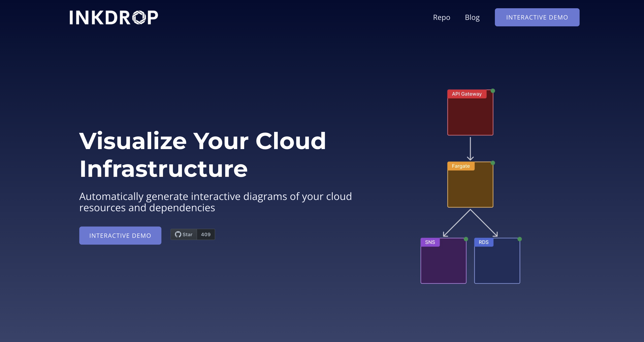Select the RDS diagram node
Screen dimensions: 644x342
[x=497, y=261]
